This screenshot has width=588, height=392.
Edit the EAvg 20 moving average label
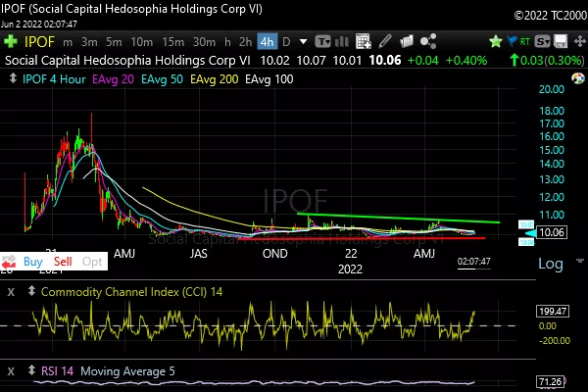point(113,79)
